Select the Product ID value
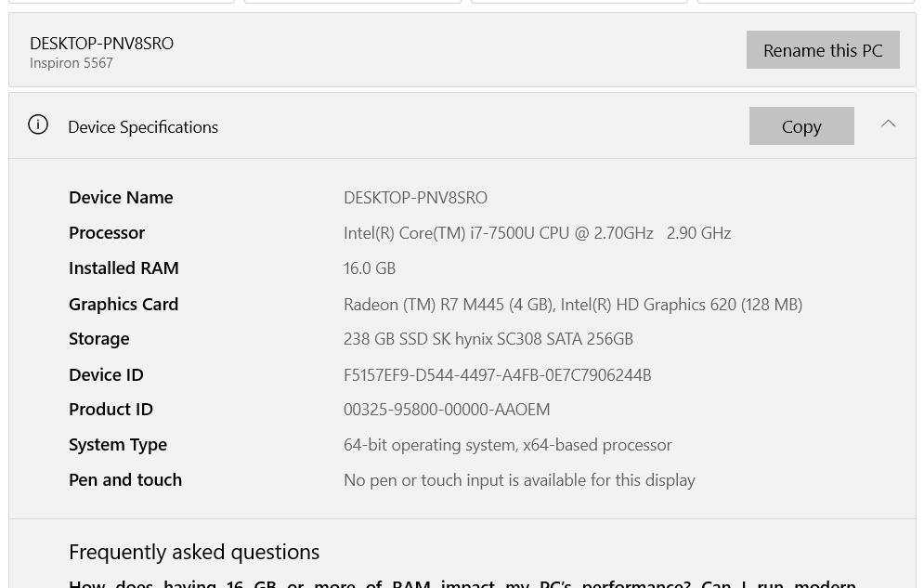 tap(447, 409)
